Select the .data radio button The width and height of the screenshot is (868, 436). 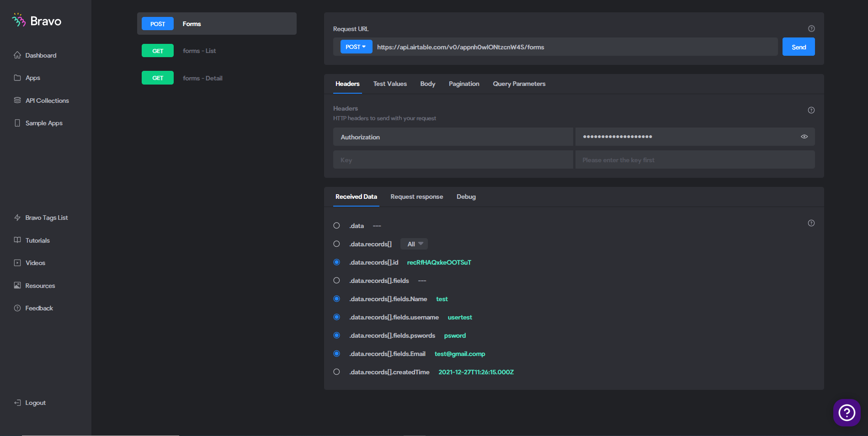click(x=337, y=226)
